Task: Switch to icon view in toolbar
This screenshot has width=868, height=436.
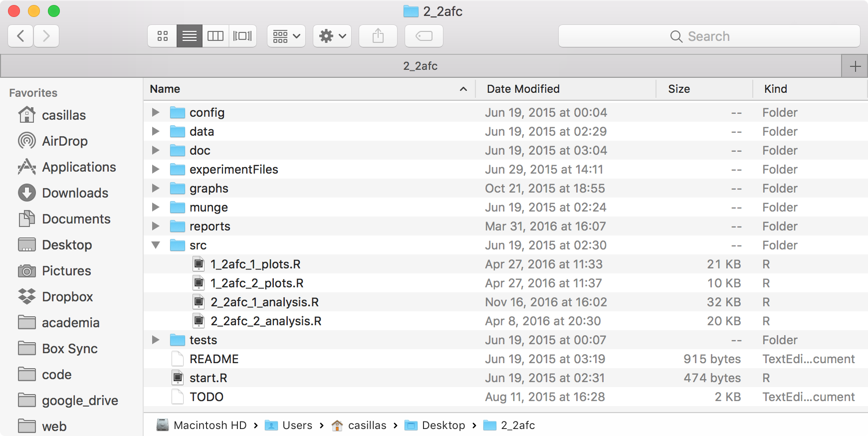Action: [163, 36]
